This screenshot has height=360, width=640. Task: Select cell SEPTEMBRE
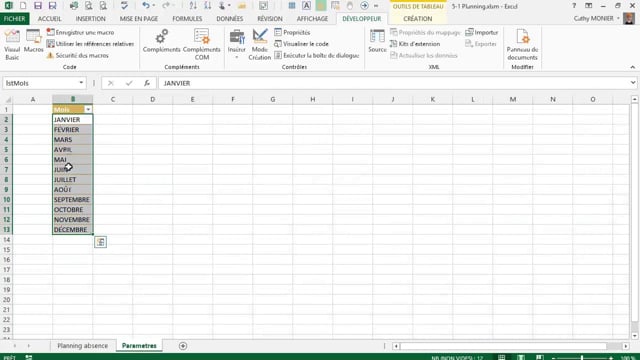click(x=73, y=200)
